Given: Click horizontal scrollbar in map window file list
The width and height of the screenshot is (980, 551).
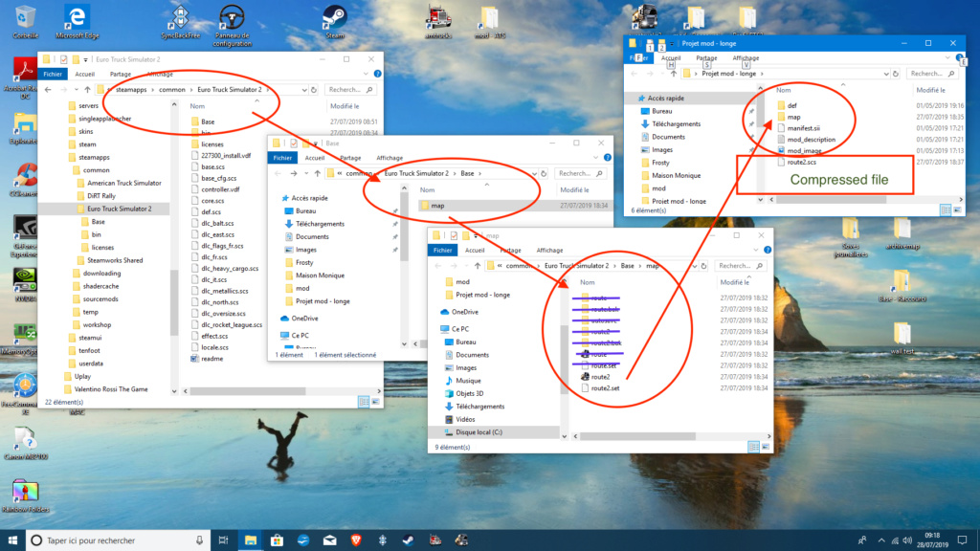Looking at the screenshot, I should tap(637, 436).
